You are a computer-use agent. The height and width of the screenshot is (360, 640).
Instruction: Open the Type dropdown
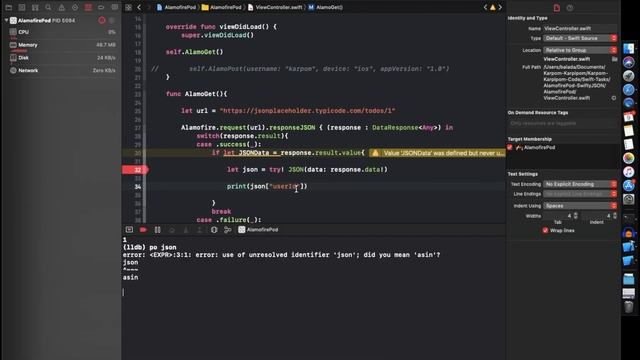click(580, 38)
